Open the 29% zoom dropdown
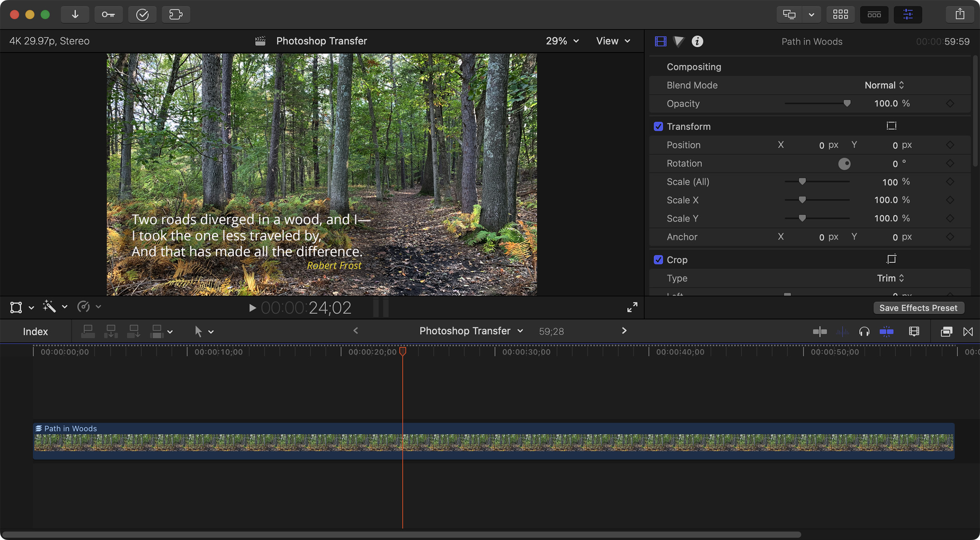Viewport: 980px width, 540px height. 562,41
